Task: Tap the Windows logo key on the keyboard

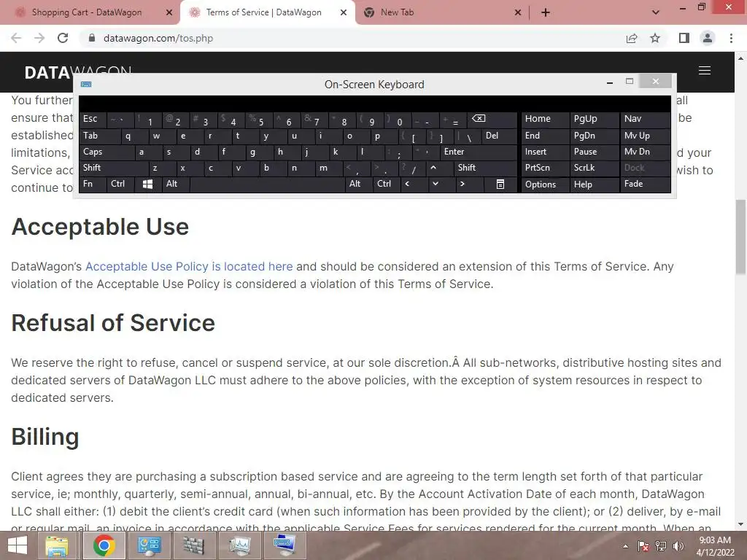Action: (147, 184)
